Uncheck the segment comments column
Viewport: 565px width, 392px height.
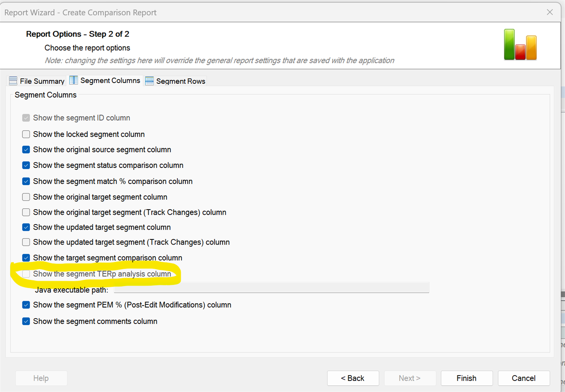[x=26, y=321]
